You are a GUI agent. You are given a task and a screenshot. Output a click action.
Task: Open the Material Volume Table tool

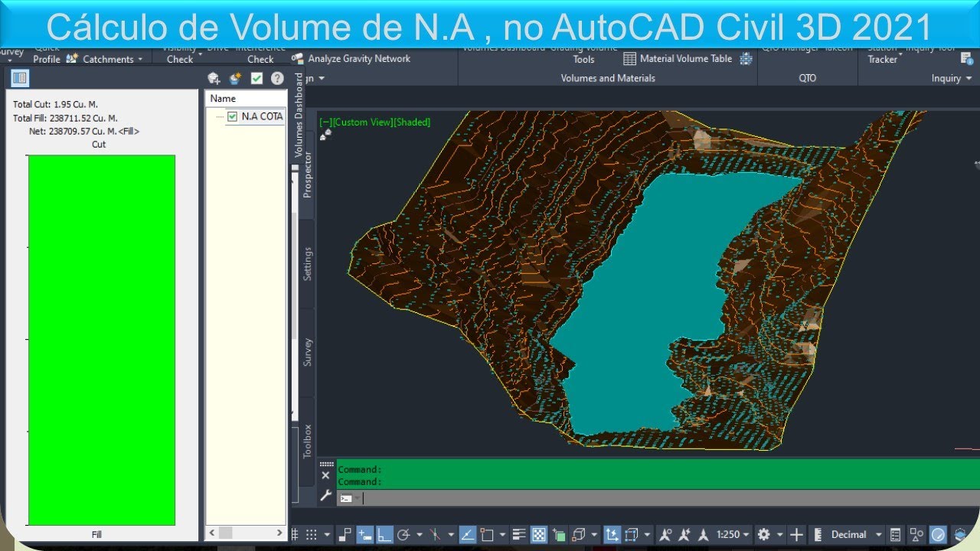(678, 58)
